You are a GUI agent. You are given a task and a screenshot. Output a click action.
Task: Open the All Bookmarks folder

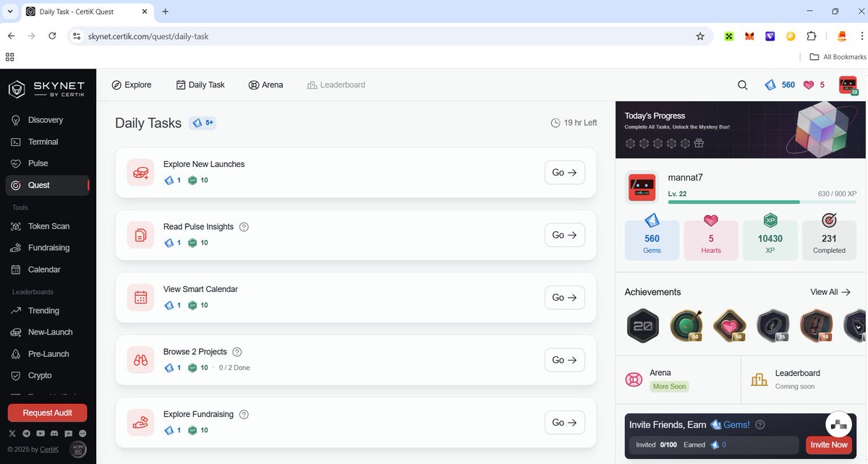click(x=838, y=57)
